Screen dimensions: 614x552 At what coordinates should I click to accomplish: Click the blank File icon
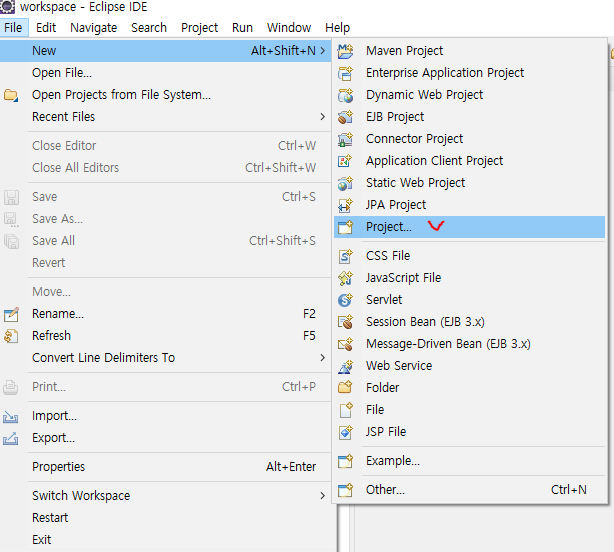345,409
